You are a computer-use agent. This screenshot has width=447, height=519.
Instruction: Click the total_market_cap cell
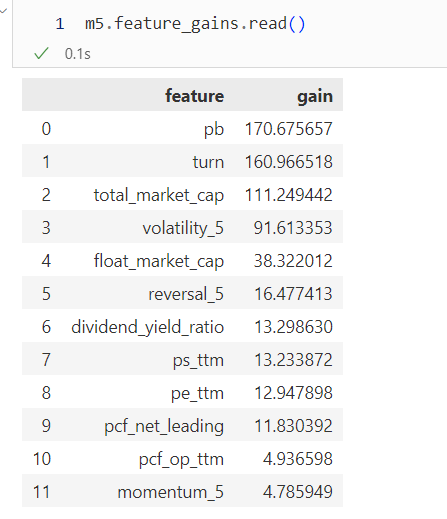[159, 195]
